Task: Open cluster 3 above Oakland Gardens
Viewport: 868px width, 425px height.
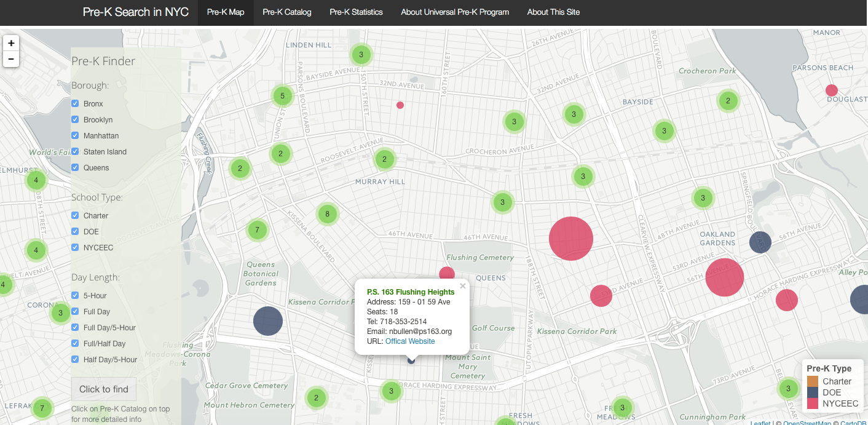Action: (703, 198)
